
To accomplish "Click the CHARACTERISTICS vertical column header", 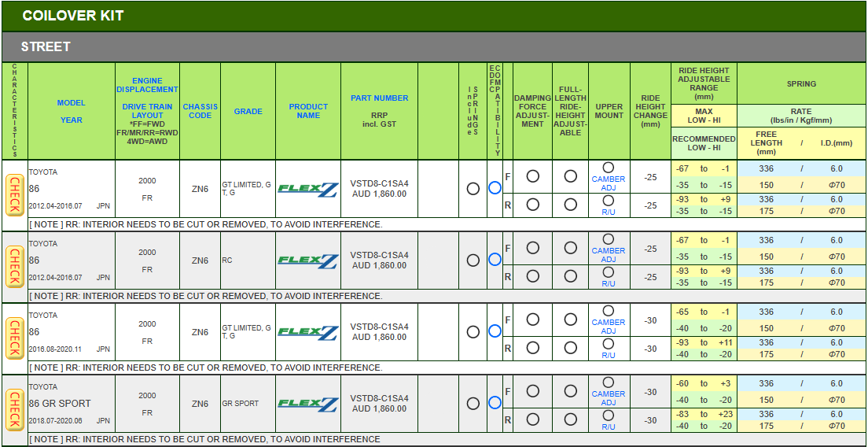I will pos(14,111).
